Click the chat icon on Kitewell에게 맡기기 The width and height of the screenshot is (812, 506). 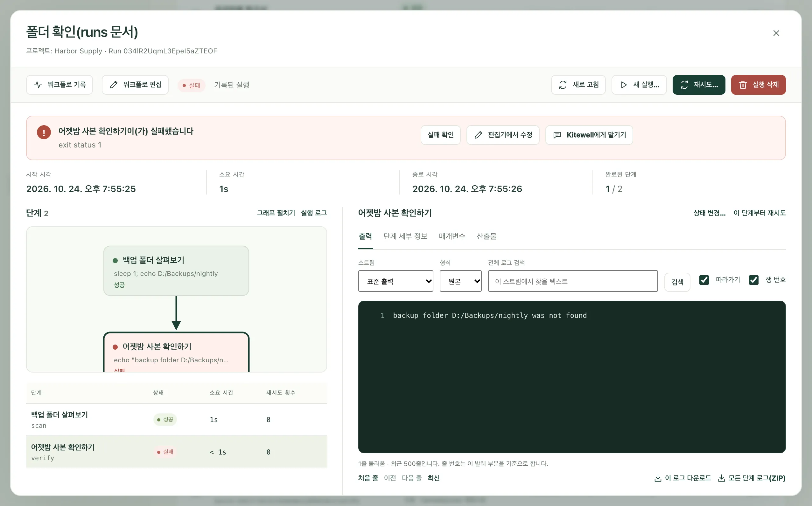coord(557,135)
